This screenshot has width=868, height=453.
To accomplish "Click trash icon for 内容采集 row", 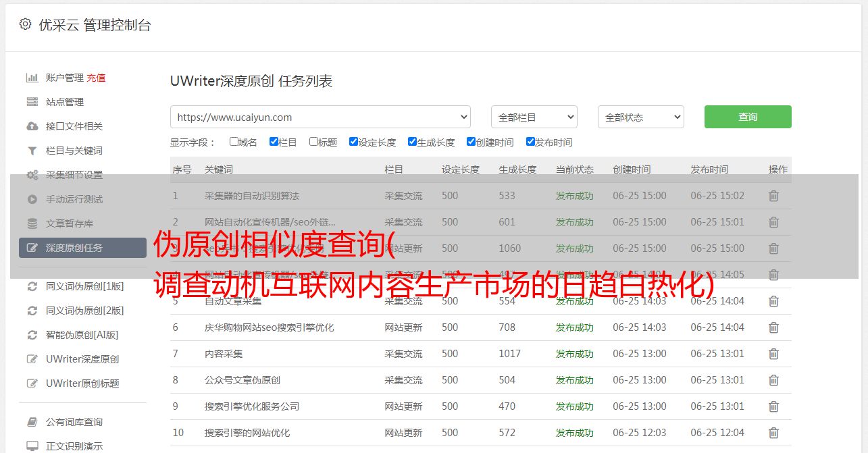I will 773,354.
